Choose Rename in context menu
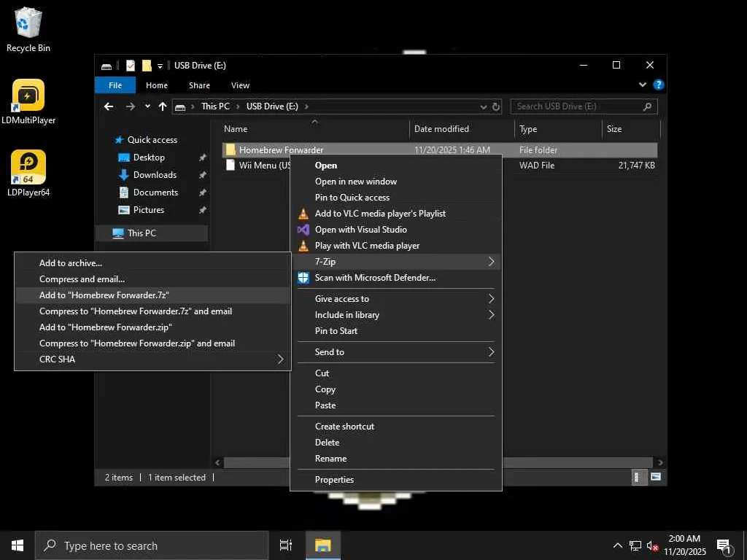Image resolution: width=747 pixels, height=560 pixels. pyautogui.click(x=396, y=459)
